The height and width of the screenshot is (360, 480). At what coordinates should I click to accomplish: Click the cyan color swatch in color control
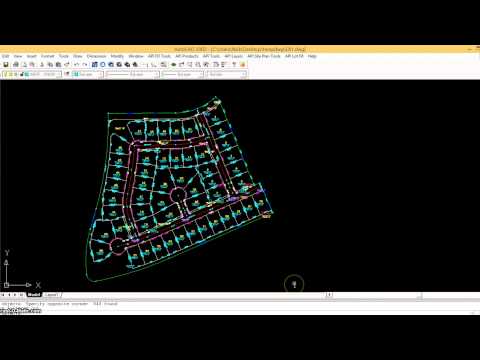76,74
